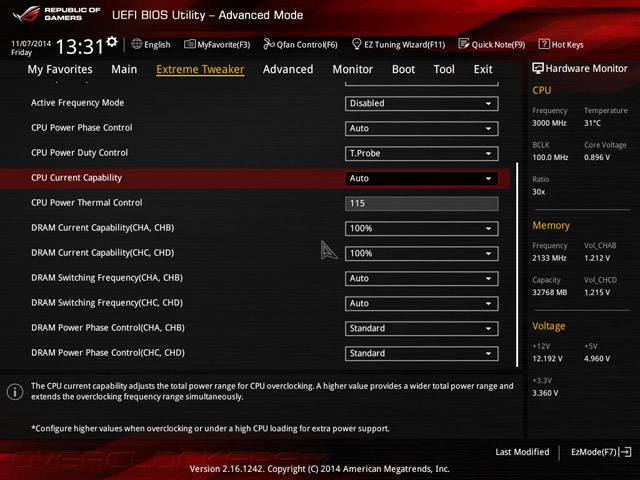
Task: Click the memory frequency 2133 MHz value
Action: pos(549,258)
